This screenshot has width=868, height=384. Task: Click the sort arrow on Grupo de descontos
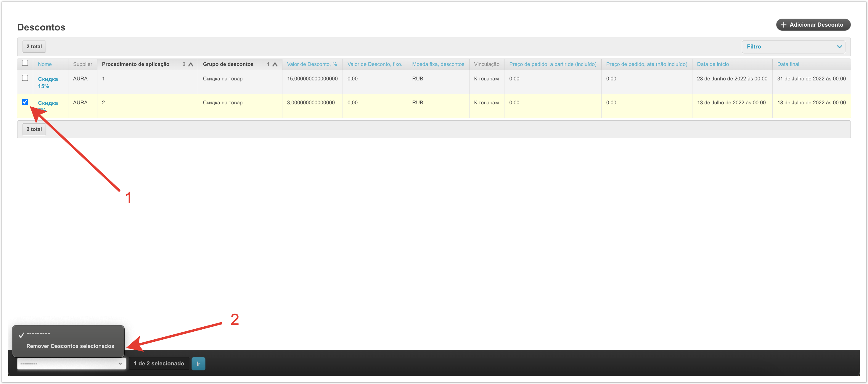click(275, 64)
